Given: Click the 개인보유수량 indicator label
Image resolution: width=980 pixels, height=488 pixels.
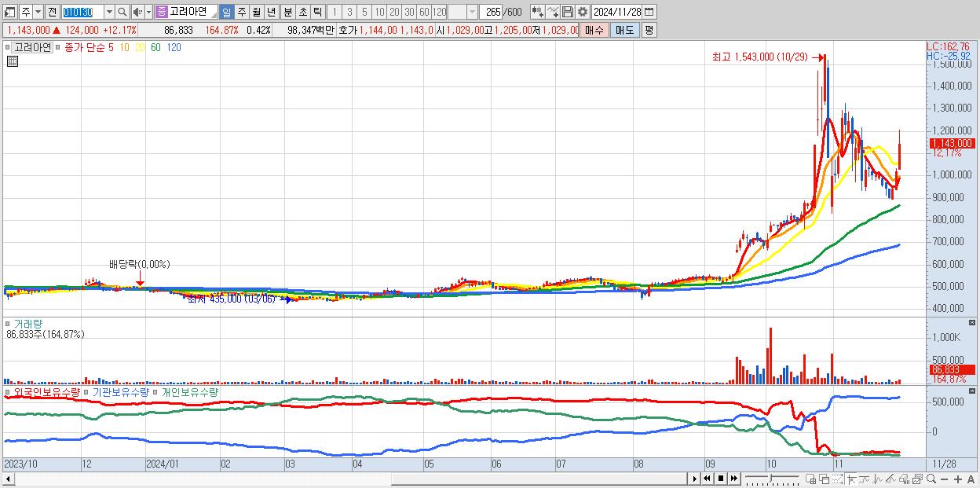Looking at the screenshot, I should pos(190,391).
